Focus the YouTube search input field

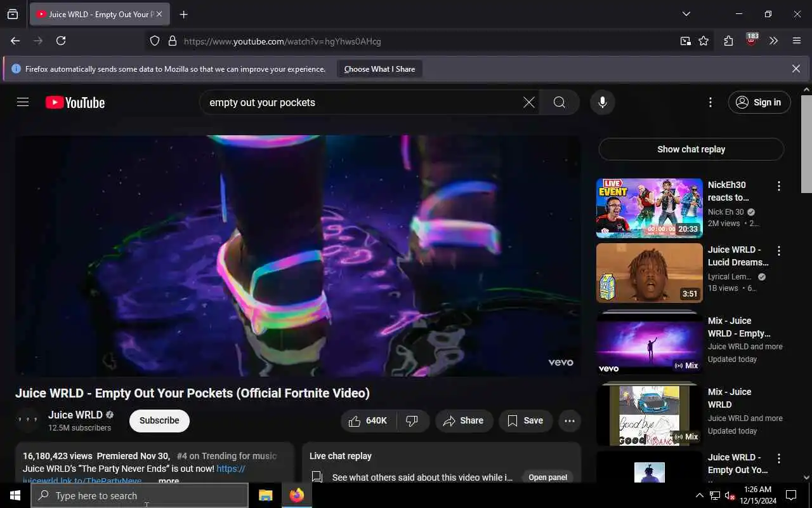pyautogui.click(x=362, y=102)
